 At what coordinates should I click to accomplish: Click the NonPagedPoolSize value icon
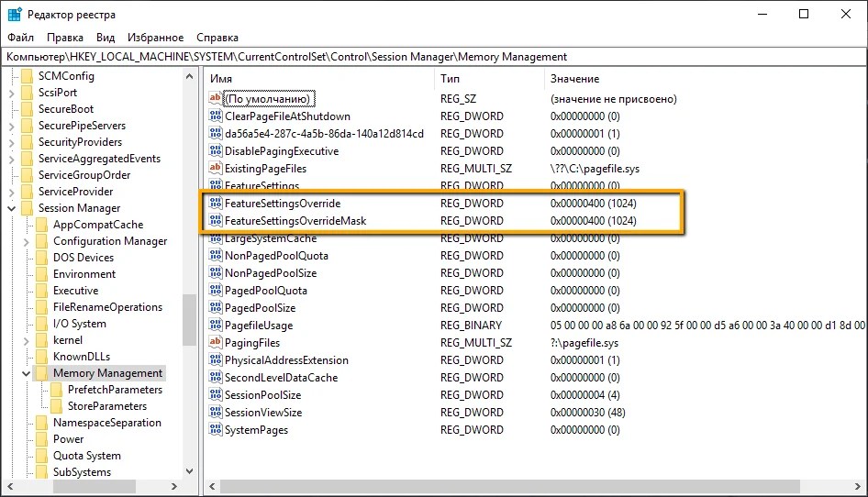[x=216, y=272]
